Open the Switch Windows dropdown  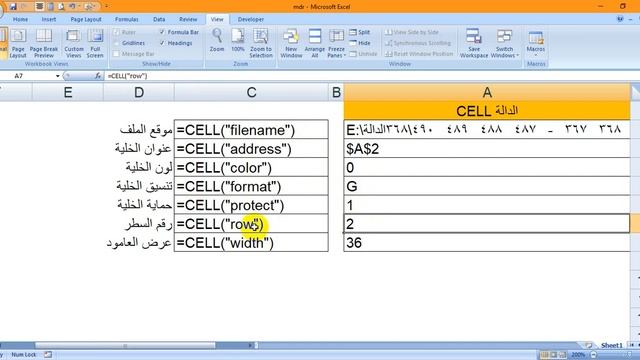pyautogui.click(x=504, y=43)
